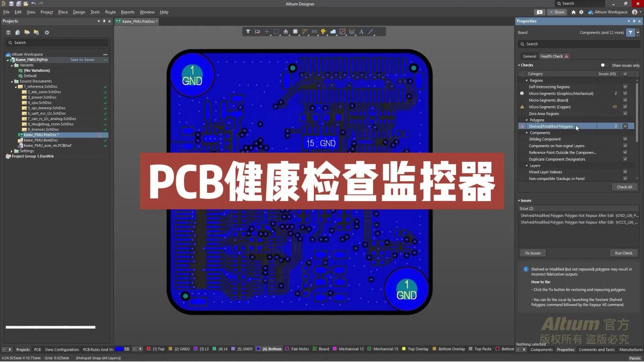The image size is (644, 362).
Task: Expand the Components check category
Action: pyautogui.click(x=527, y=133)
